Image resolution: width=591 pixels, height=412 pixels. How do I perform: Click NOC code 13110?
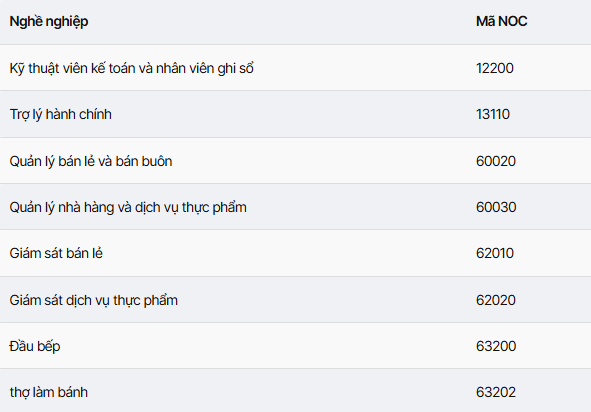(x=493, y=114)
